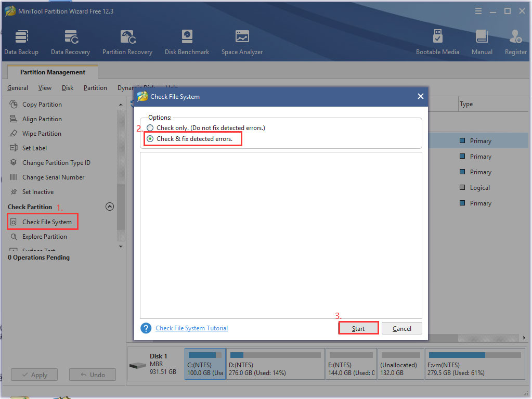The width and height of the screenshot is (532, 399).
Task: Select Set Inactive action
Action: tap(38, 192)
